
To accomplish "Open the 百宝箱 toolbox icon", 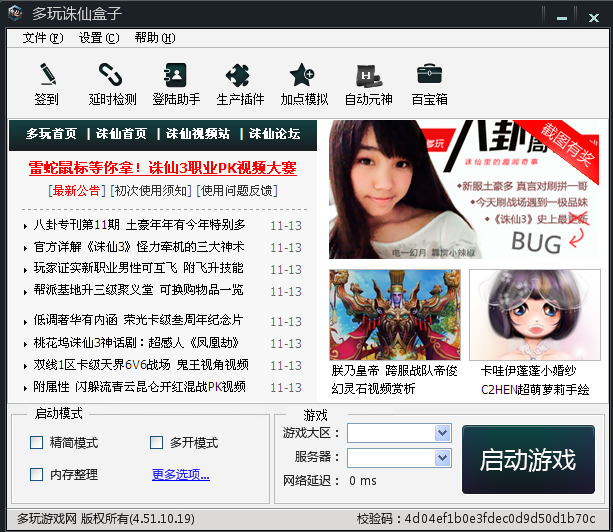I will pyautogui.click(x=429, y=73).
